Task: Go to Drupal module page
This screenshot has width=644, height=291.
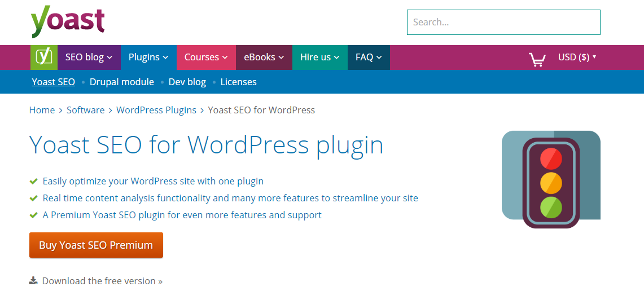Action: [121, 82]
